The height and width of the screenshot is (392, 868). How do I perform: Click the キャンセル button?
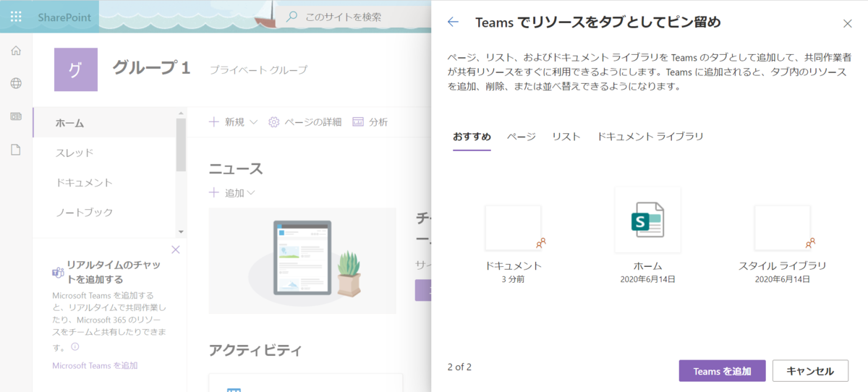click(810, 371)
